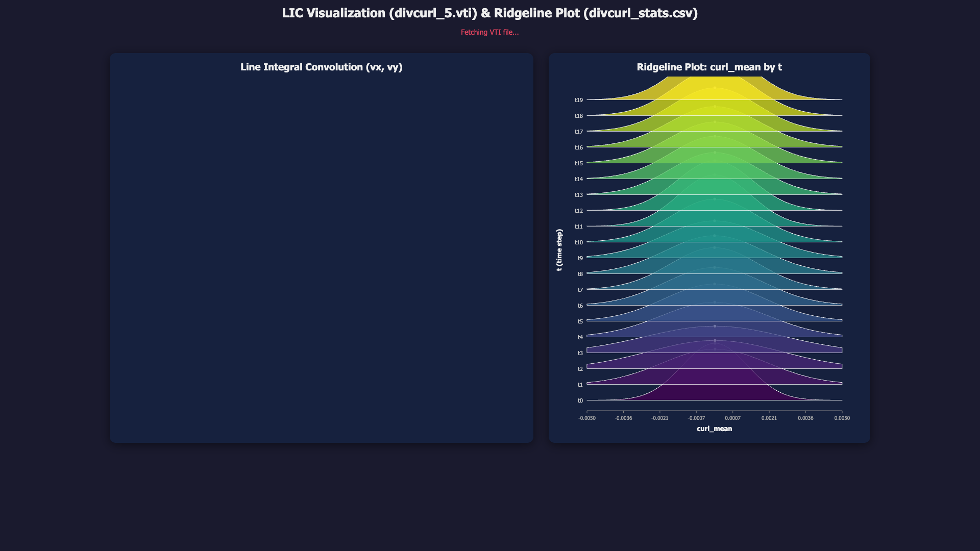Click the 'Ridgeline Plot: curl_mean by t' heading

709,67
